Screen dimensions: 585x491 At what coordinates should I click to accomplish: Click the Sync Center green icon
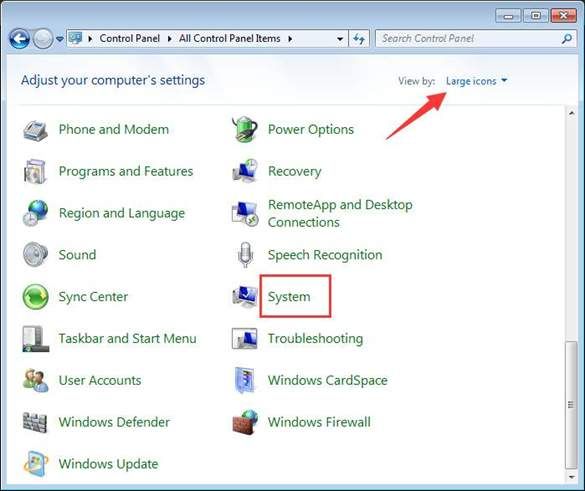pyautogui.click(x=35, y=297)
